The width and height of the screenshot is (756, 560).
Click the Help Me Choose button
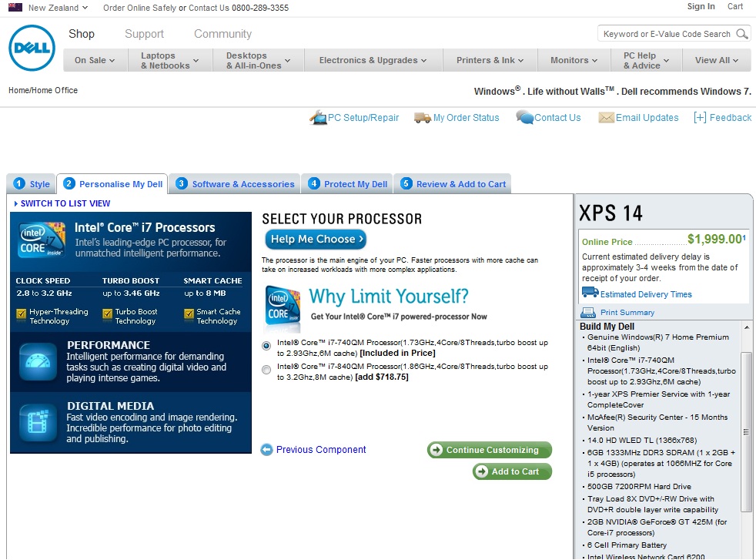coord(316,240)
